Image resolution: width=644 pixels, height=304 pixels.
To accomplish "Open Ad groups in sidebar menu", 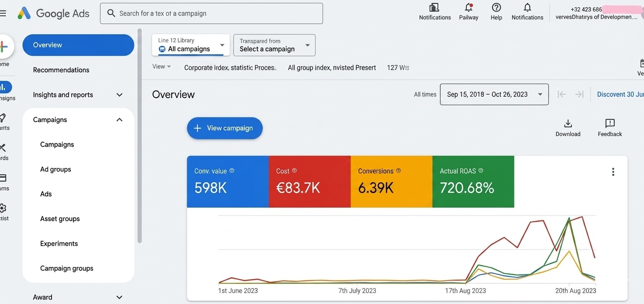I will [x=55, y=169].
